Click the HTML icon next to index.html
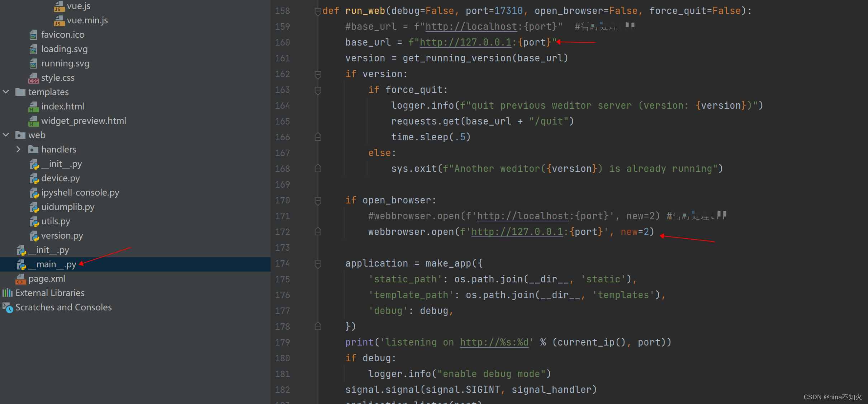This screenshot has height=404, width=868. 33,106
